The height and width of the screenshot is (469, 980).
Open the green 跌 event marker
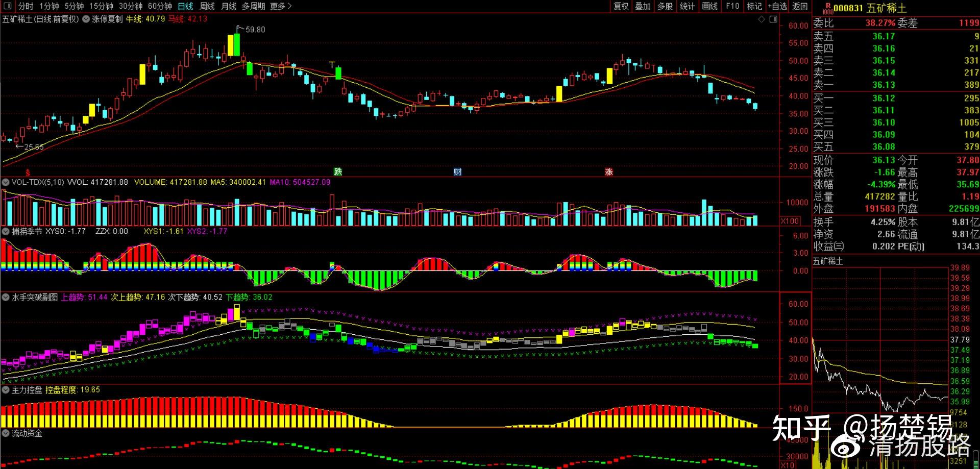338,172
